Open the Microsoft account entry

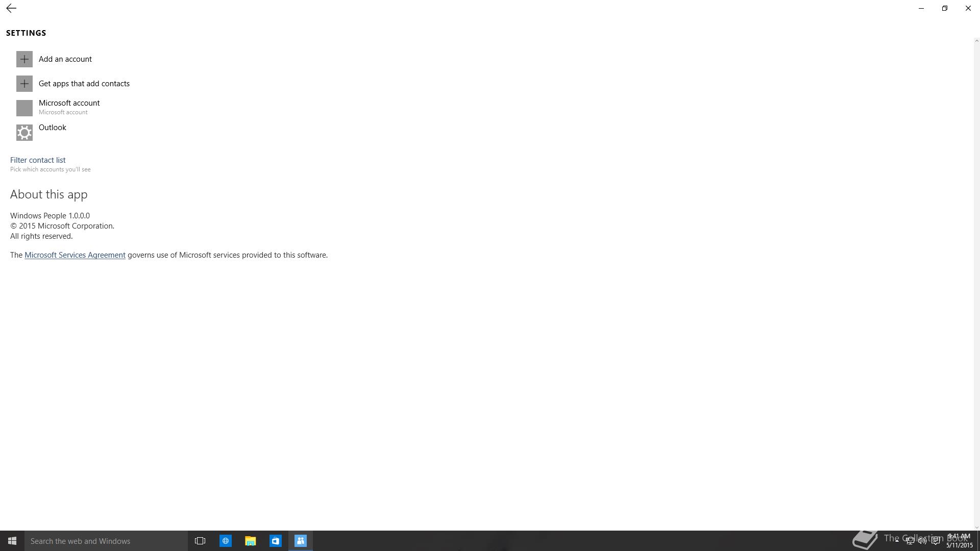tap(69, 107)
